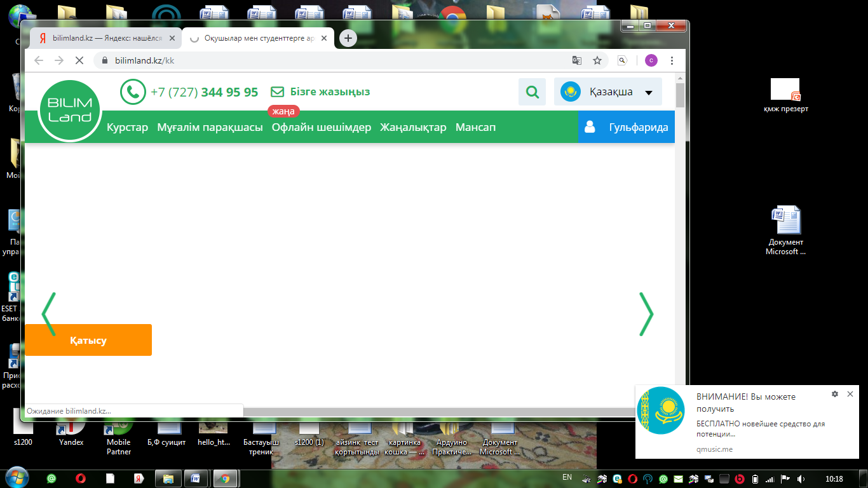Open the Гульфарида account button

626,127
